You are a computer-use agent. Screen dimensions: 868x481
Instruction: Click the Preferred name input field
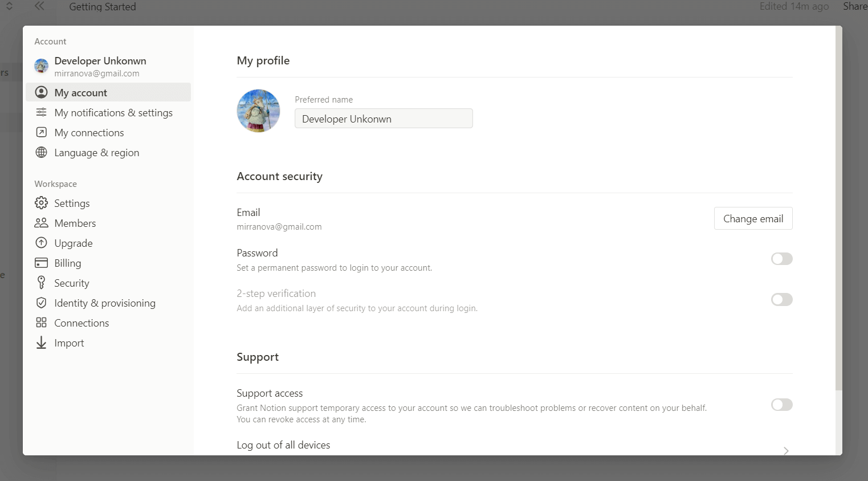click(x=384, y=119)
